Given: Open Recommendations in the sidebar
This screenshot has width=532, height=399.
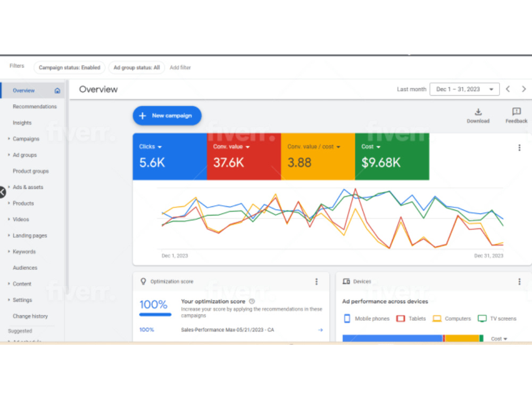Looking at the screenshot, I should pos(35,106).
